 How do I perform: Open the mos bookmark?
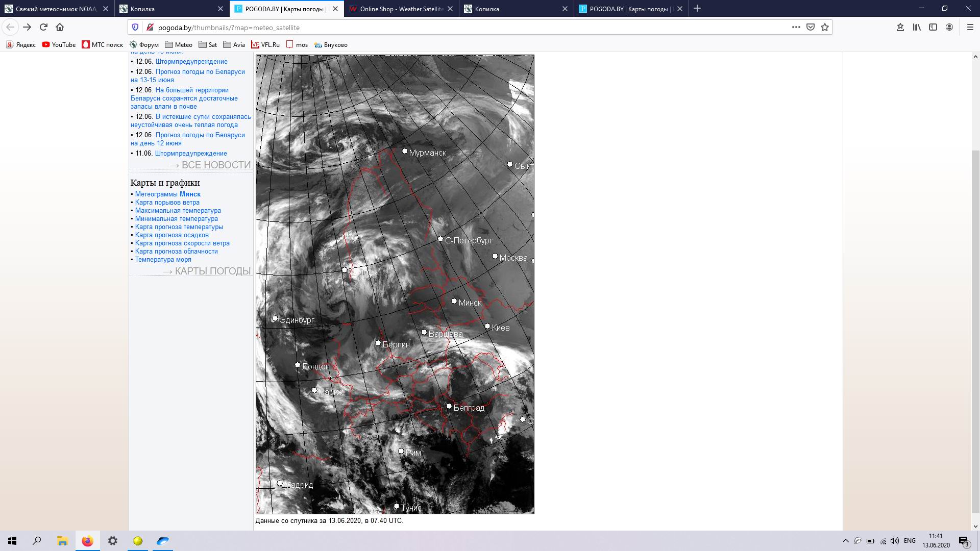[297, 45]
